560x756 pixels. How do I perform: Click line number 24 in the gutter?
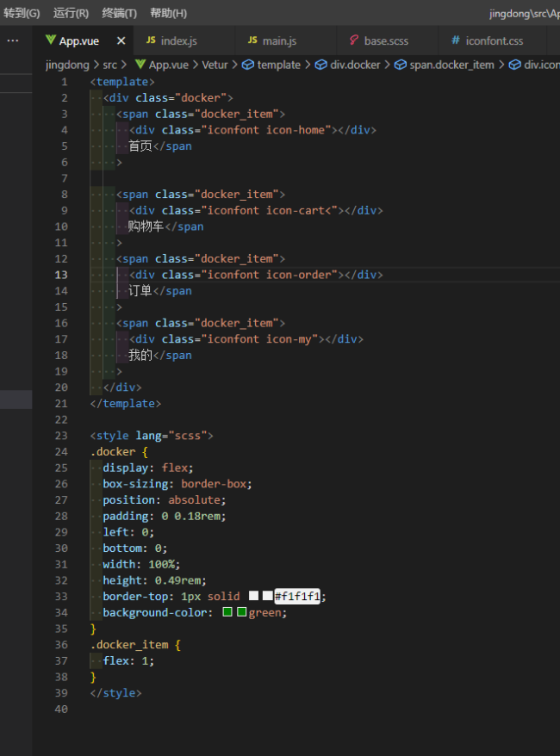point(61,452)
